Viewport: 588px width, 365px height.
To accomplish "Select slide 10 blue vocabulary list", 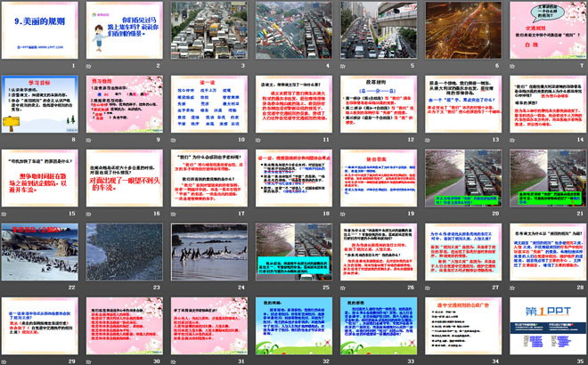I will 209,104.
